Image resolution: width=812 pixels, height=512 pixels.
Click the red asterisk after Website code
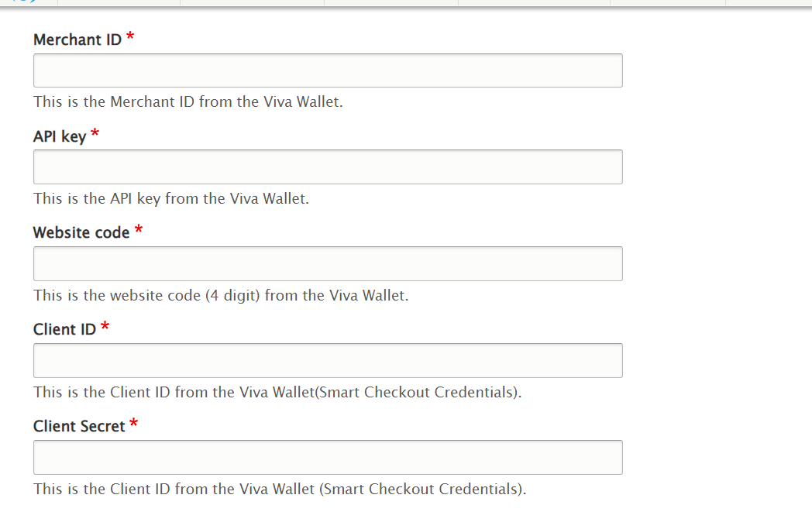point(139,229)
